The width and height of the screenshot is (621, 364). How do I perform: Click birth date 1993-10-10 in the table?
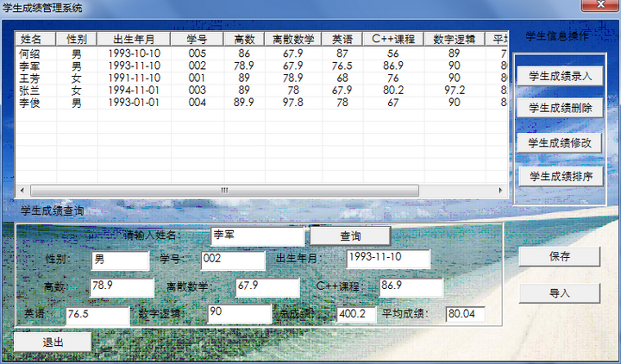134,53
